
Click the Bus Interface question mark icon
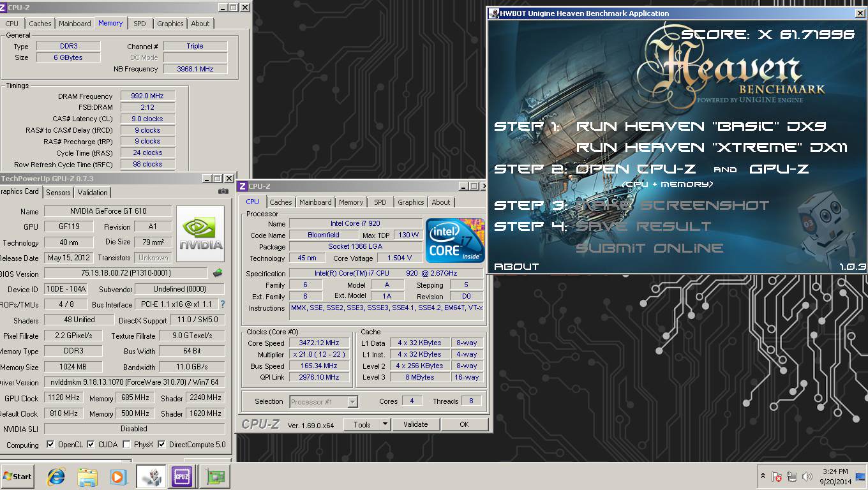tap(223, 305)
